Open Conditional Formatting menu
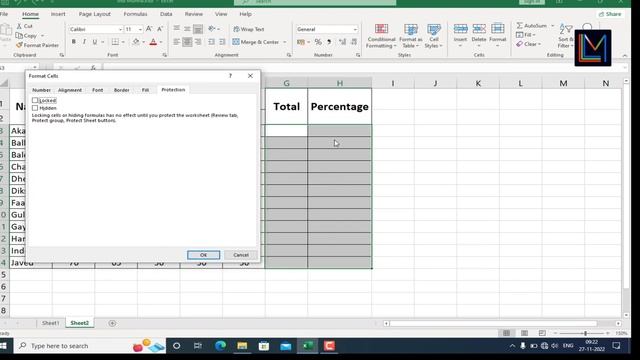 (x=381, y=36)
